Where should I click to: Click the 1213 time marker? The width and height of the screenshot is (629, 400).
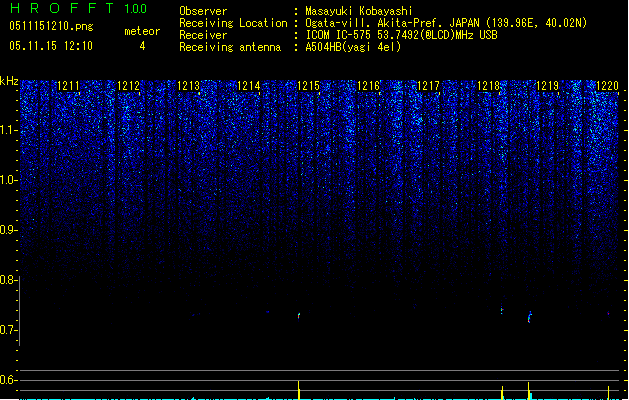(x=189, y=86)
